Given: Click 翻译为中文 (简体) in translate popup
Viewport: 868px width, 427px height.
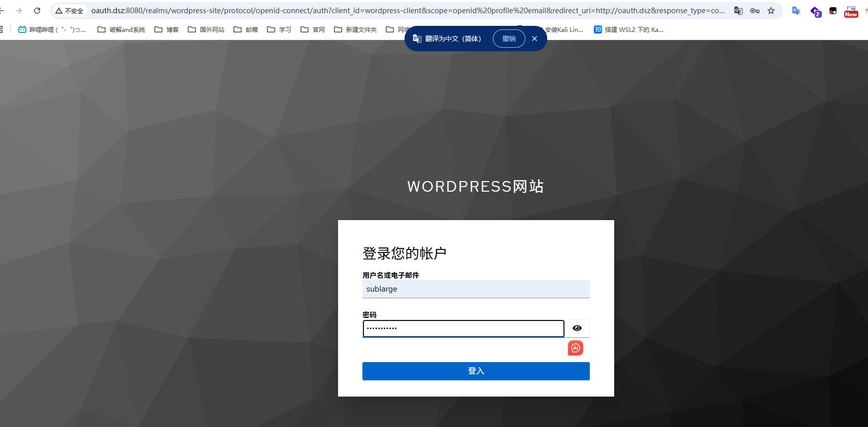Looking at the screenshot, I should [453, 39].
